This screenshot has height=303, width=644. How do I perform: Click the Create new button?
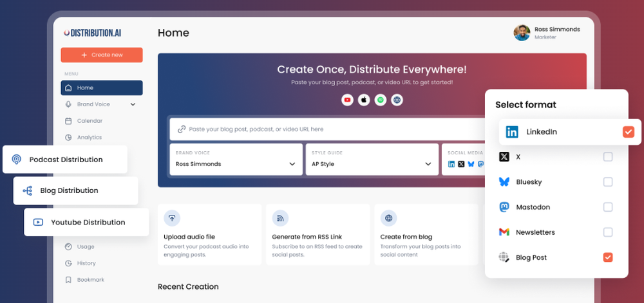pos(102,55)
